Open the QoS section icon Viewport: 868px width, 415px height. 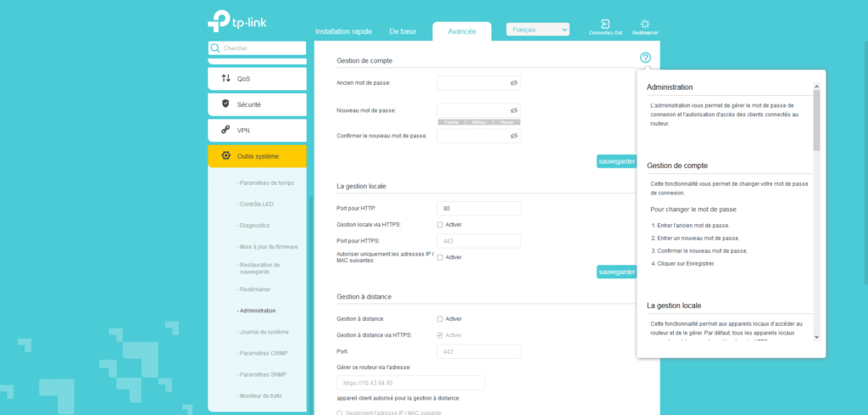pyautogui.click(x=225, y=78)
